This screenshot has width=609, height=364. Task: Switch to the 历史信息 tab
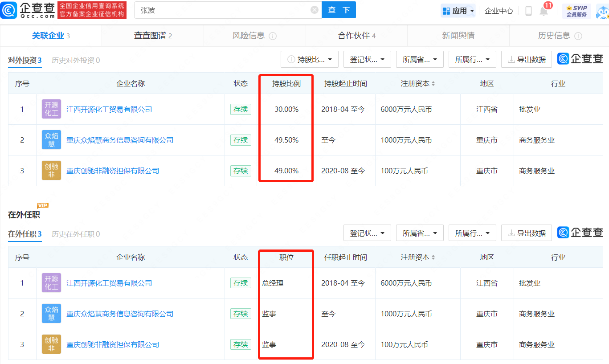(560, 36)
